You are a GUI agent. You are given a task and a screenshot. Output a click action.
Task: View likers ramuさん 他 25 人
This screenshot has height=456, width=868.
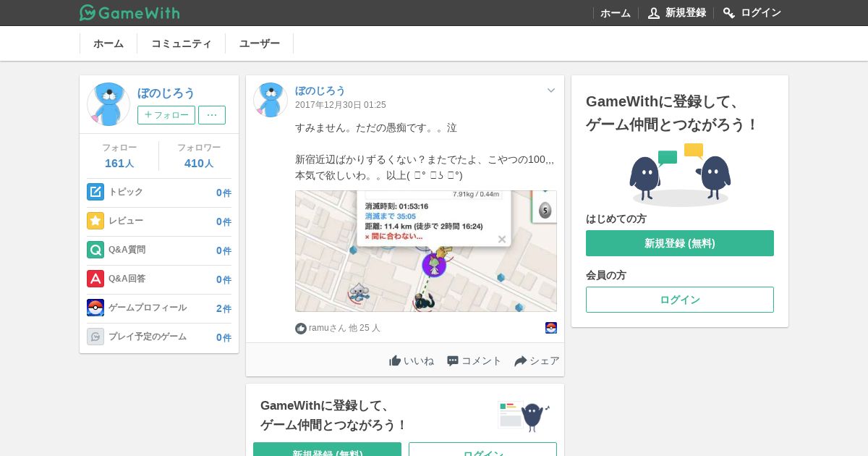click(x=344, y=328)
